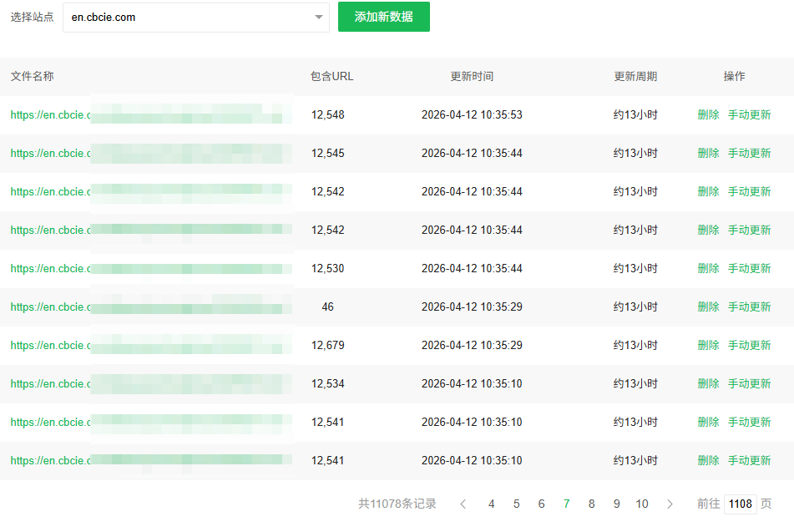
Task: Click 约13小时 in the 12,548 row
Action: [635, 115]
